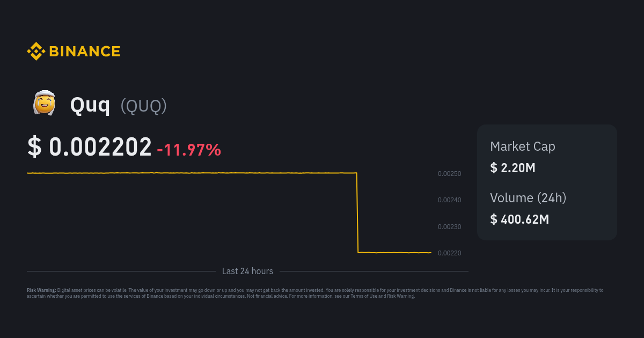Screen dimensions: 644x338
Task: Click the 0.00230 axis label
Action: 449,227
